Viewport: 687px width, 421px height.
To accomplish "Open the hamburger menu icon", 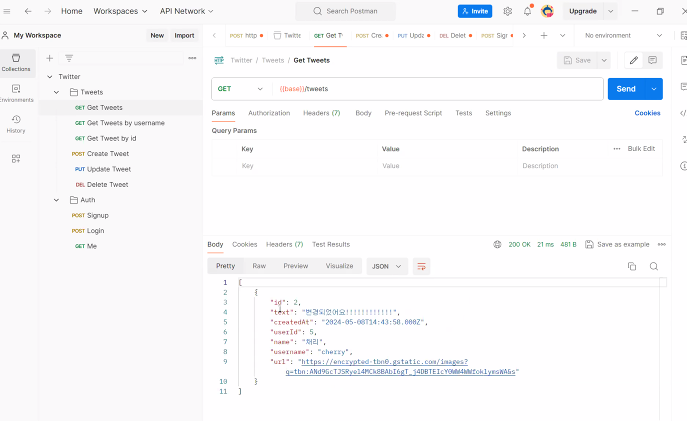I will [x=7, y=11].
